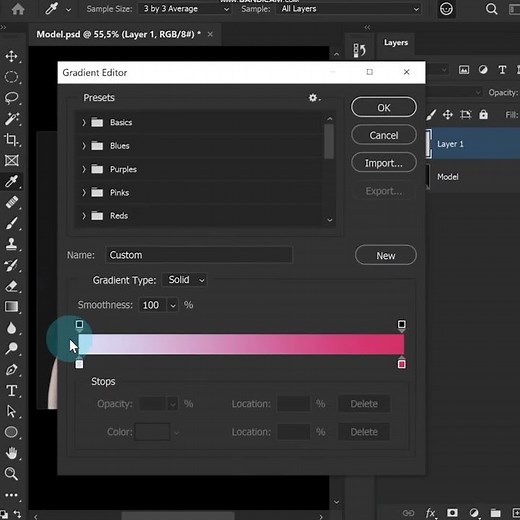520x520 pixels.
Task: Select the Path Selection tool
Action: coord(11,411)
